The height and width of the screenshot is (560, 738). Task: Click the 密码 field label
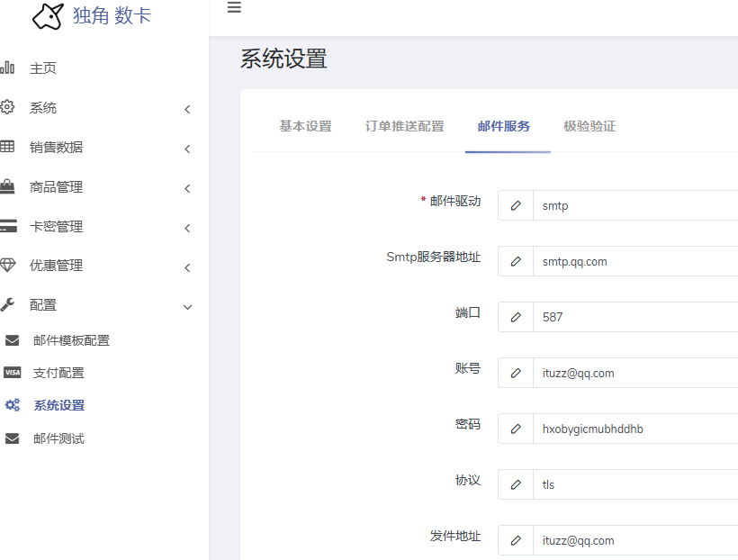pos(468,424)
